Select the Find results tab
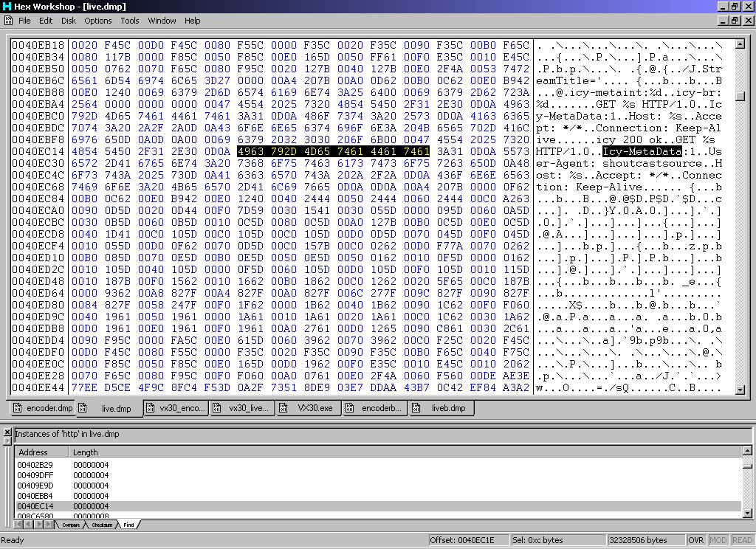The image size is (756, 549). pyautogui.click(x=128, y=525)
